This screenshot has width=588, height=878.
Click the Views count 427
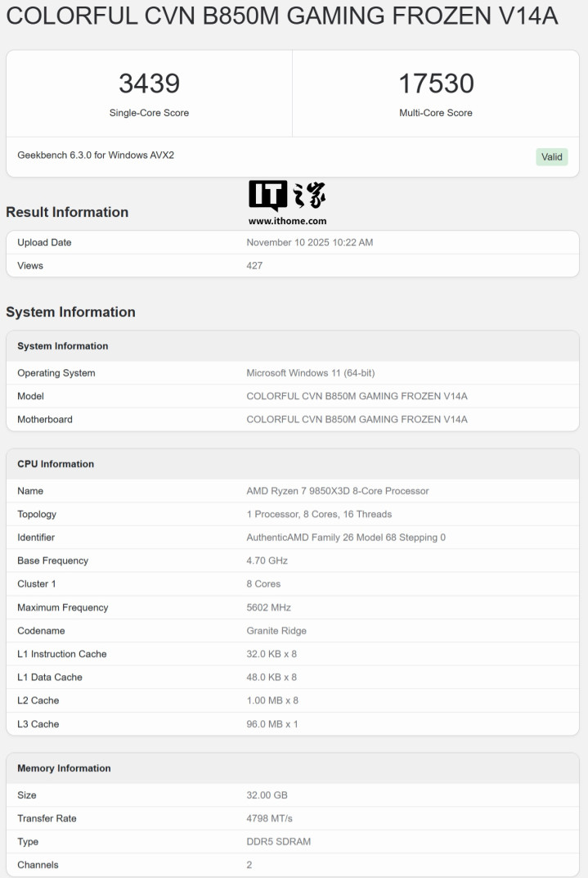[x=254, y=265]
